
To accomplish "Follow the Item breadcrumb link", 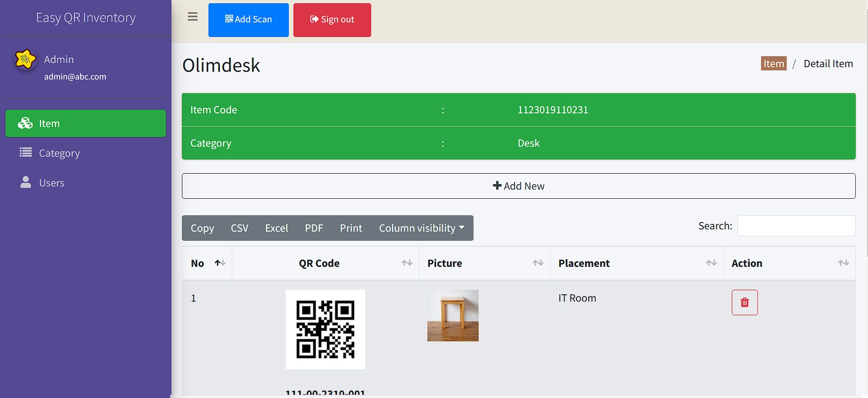I will pyautogui.click(x=774, y=64).
